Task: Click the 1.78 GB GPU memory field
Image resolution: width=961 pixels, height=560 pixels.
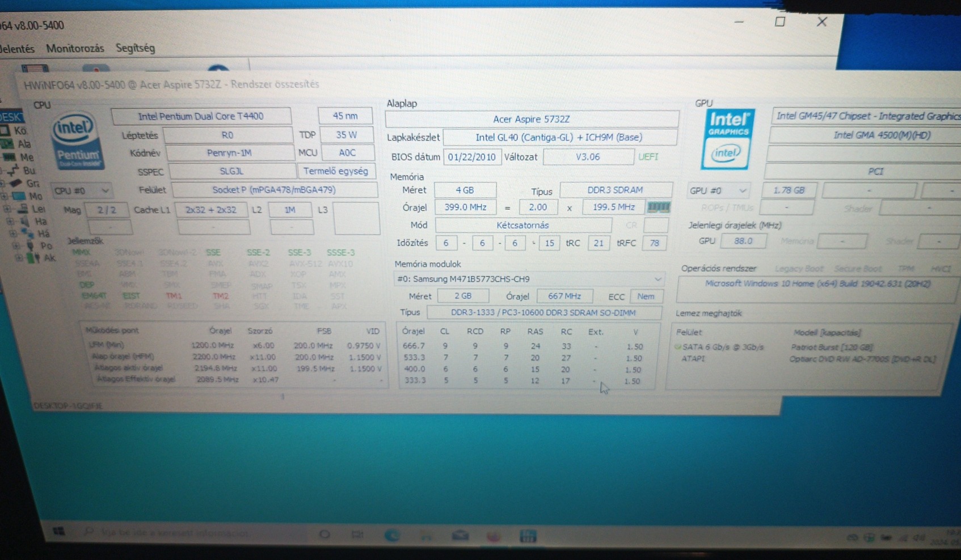Action: pos(789,190)
